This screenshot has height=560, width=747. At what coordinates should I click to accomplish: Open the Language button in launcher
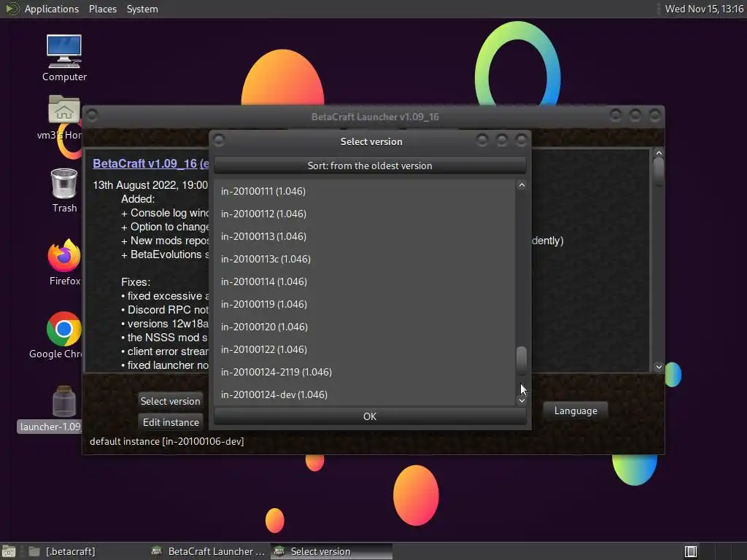click(576, 411)
